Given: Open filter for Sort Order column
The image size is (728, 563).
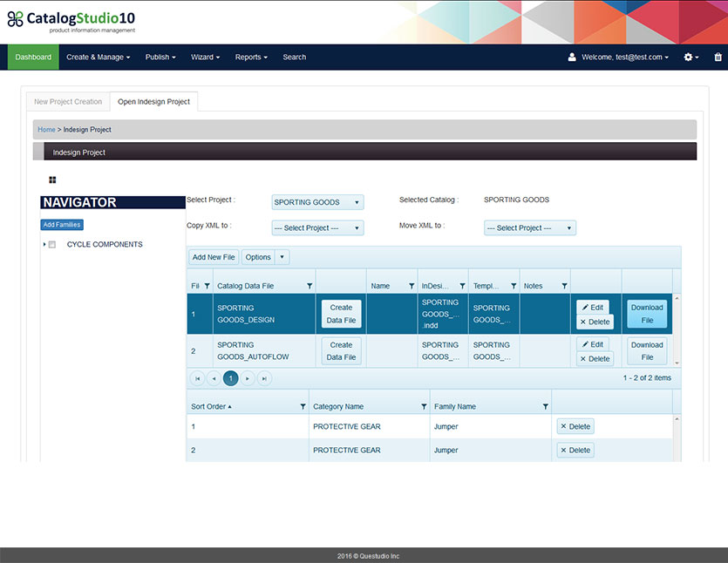Looking at the screenshot, I should coord(303,407).
